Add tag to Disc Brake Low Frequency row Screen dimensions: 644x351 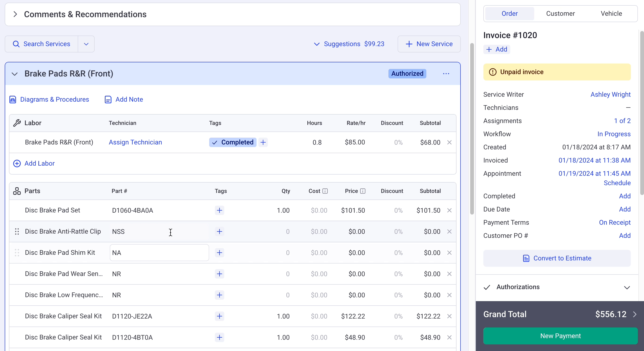coord(220,295)
